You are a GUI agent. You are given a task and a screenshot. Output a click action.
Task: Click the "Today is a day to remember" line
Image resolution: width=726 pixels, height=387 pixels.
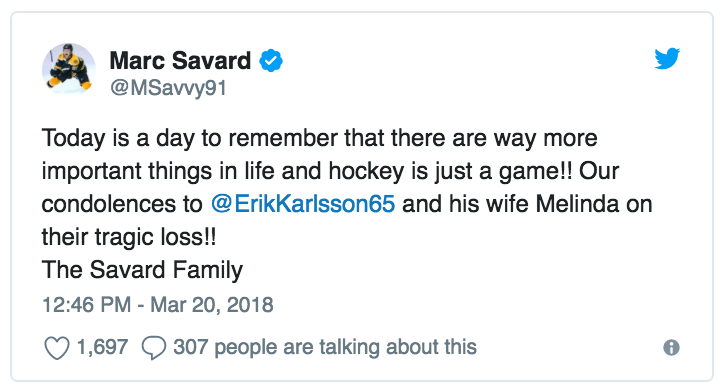(319, 138)
